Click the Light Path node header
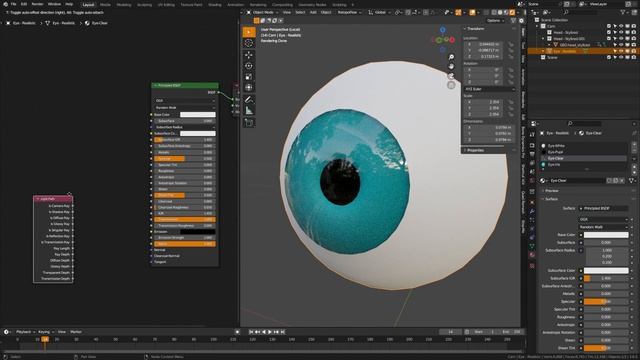Image resolution: width=640 pixels, height=360 pixels. [53, 199]
